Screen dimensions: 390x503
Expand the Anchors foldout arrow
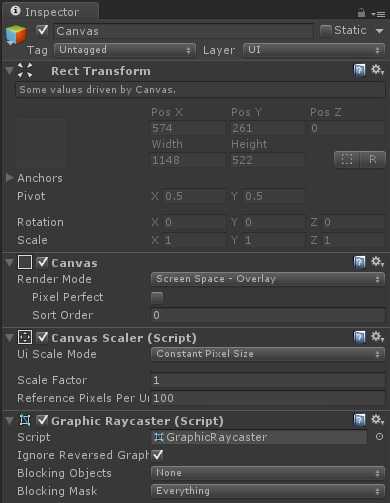pyautogui.click(x=10, y=178)
